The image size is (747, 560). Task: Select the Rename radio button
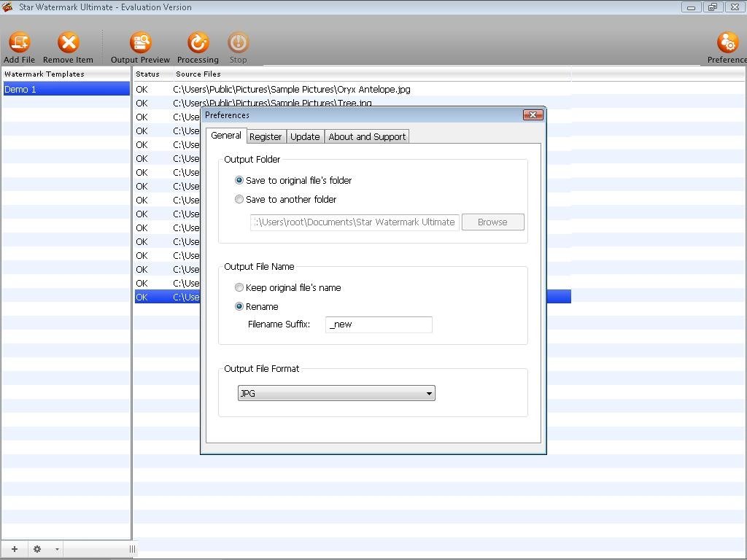click(x=239, y=307)
